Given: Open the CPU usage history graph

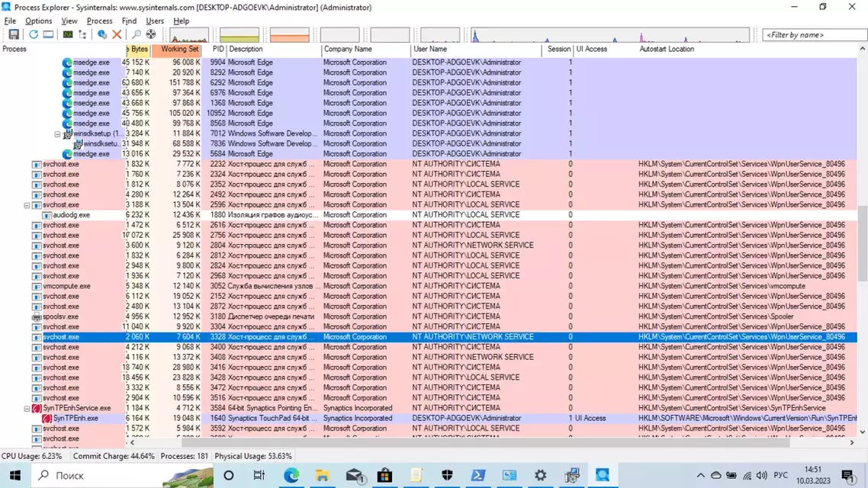Looking at the screenshot, I should (x=189, y=35).
